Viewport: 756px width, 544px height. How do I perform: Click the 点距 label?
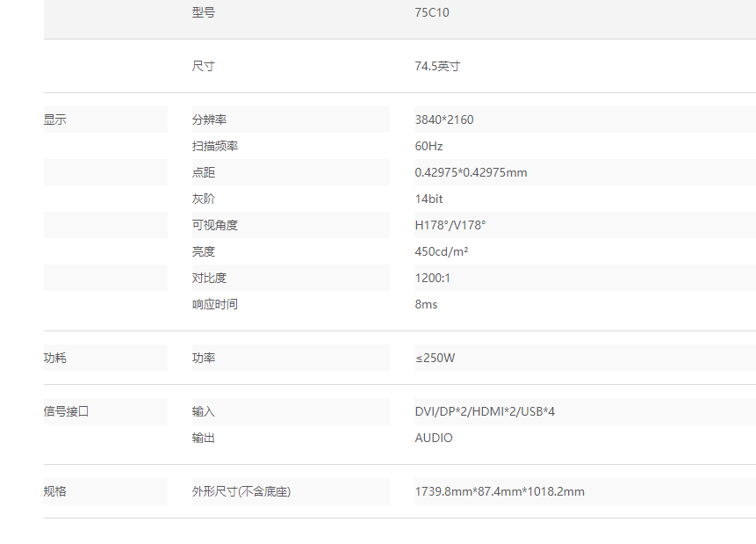pos(203,172)
